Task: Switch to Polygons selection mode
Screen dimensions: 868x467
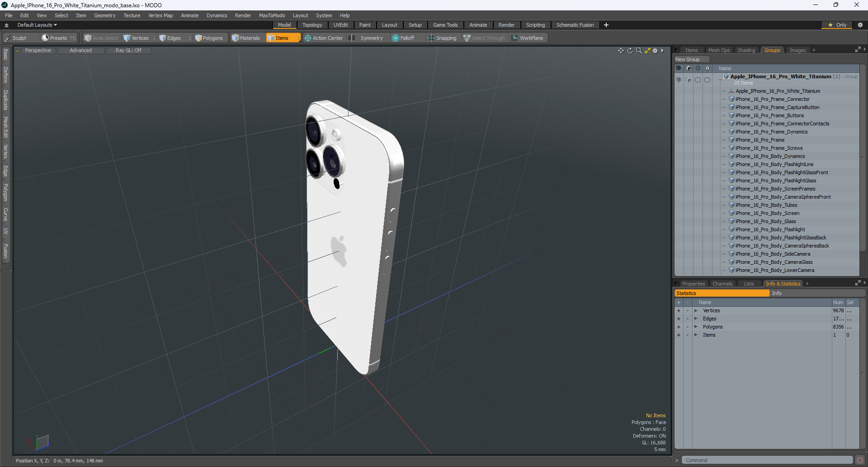Action: [209, 38]
